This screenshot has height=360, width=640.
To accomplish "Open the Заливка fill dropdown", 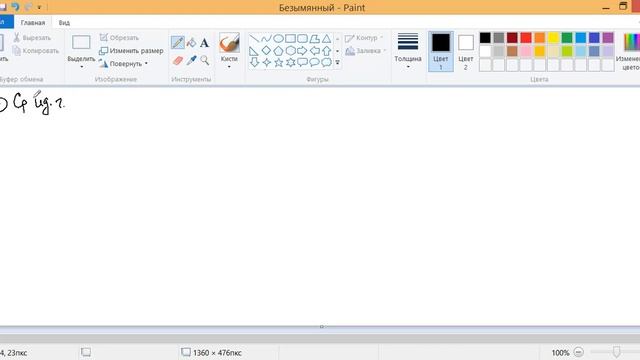I will coord(384,51).
